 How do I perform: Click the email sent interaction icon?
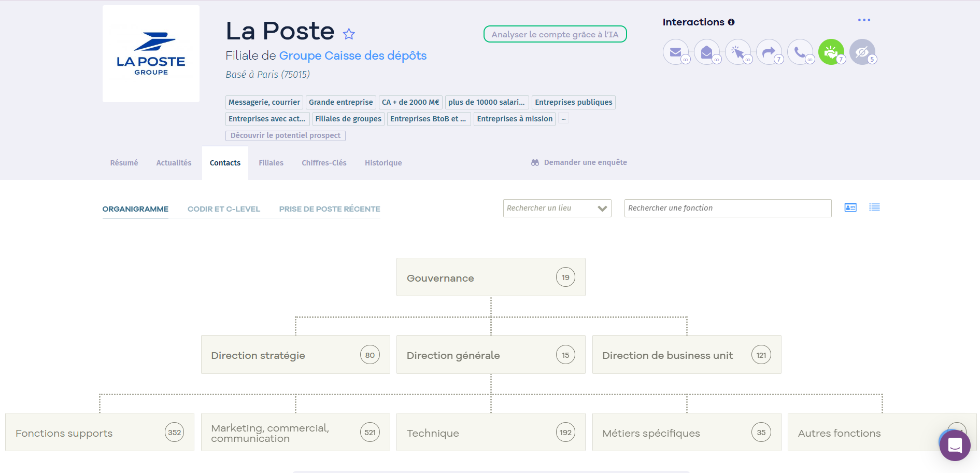tap(675, 52)
